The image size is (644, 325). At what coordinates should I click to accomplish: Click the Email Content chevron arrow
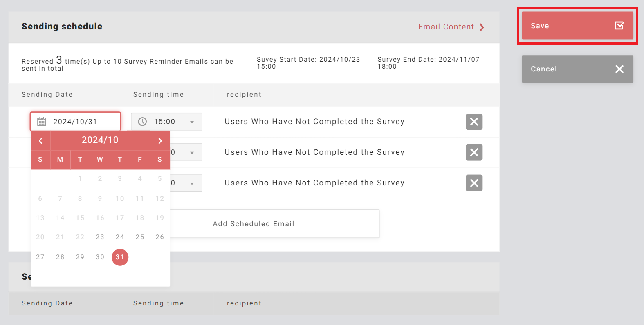pos(482,27)
